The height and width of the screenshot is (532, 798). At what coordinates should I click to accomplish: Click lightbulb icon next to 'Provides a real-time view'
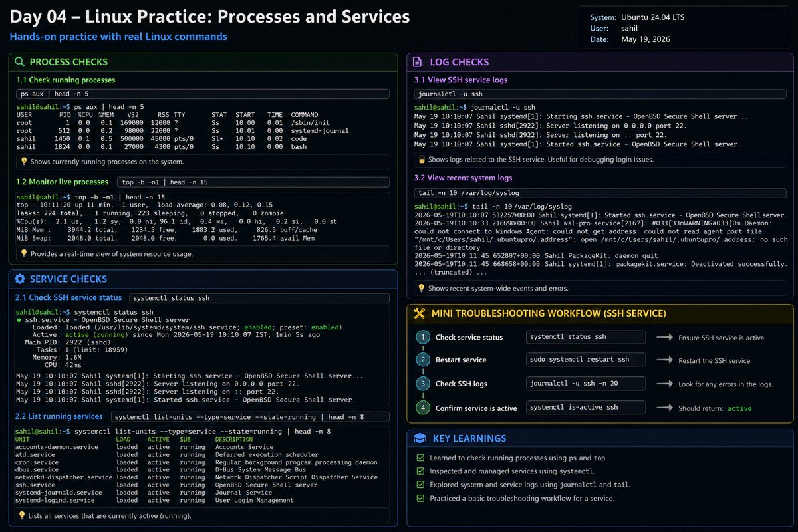tap(24, 253)
